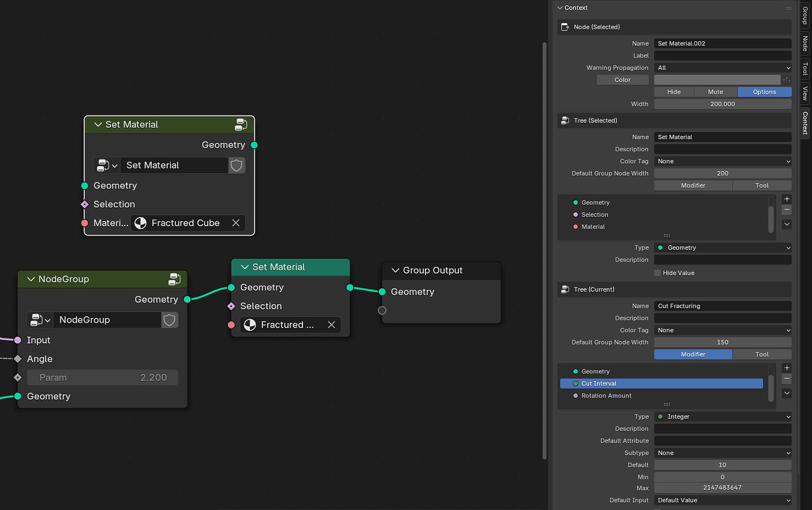Switch to the Node sidebar tab

coord(804,43)
